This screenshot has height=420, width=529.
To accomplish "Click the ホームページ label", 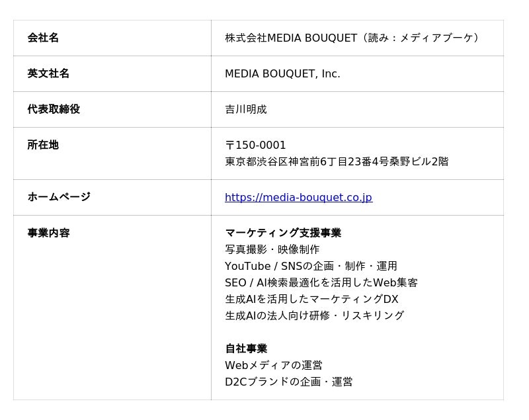I will click(59, 196).
